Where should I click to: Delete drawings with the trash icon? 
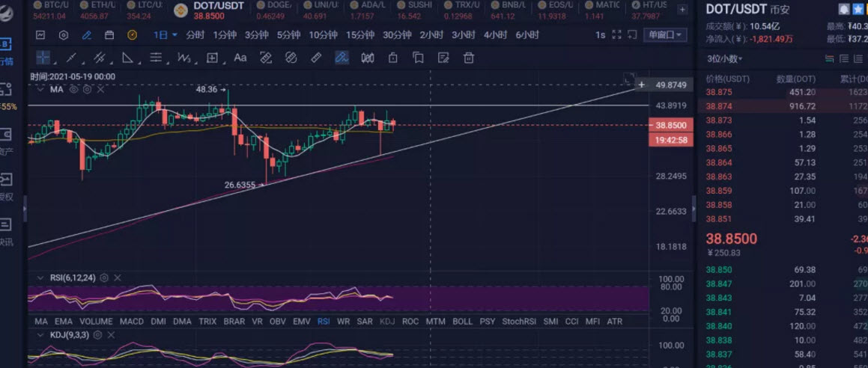(x=469, y=58)
